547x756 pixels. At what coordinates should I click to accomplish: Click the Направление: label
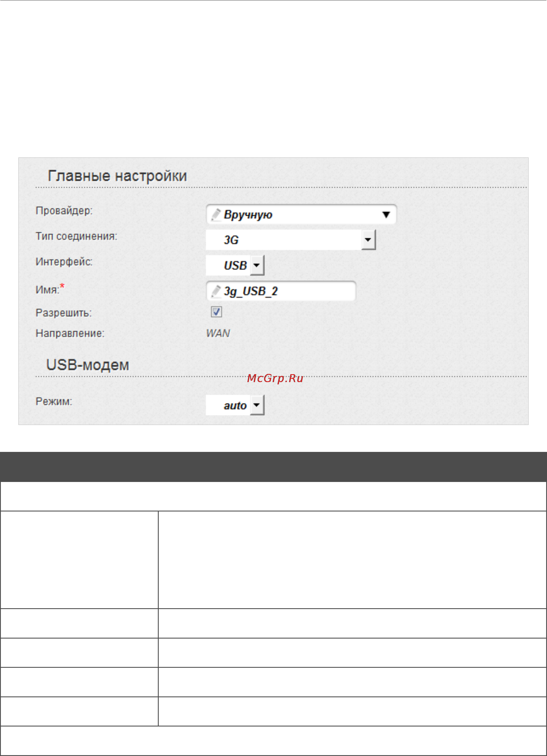pos(70,333)
